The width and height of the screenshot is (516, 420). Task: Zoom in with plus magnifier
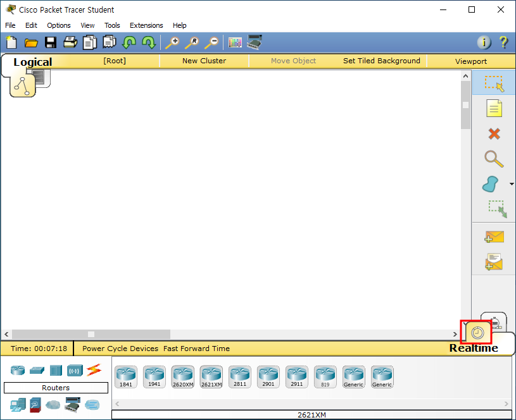coord(172,43)
